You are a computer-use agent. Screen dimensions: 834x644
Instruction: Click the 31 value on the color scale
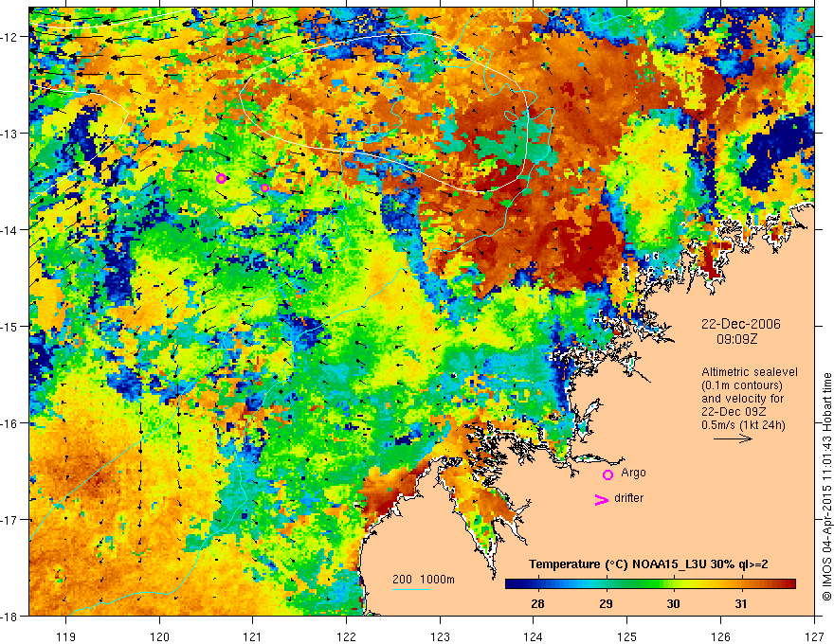(x=741, y=603)
